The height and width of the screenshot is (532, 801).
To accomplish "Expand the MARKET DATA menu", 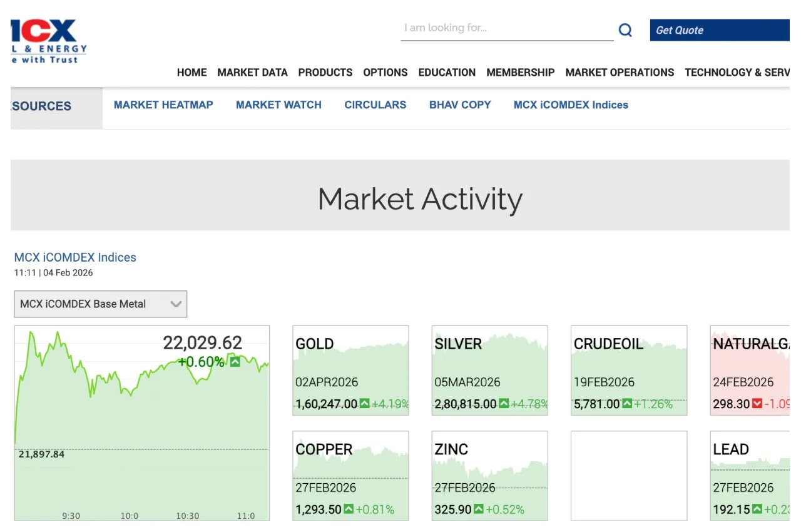I will coord(252,73).
